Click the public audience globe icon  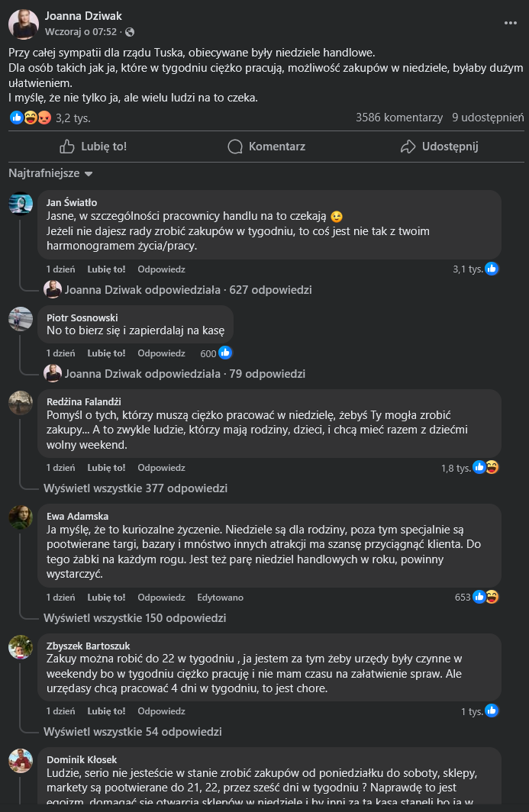click(129, 32)
